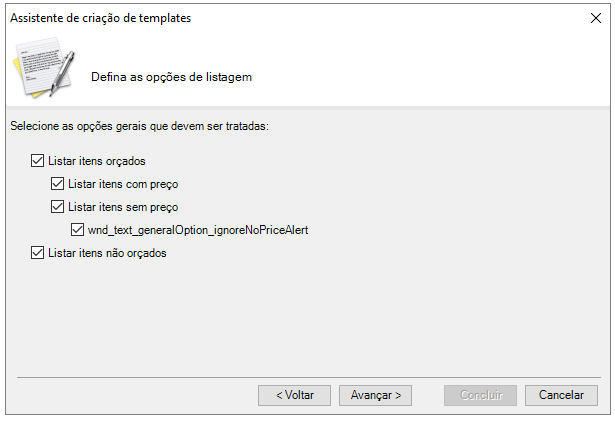
Task: Click the 'Assistente de criação de templates' title bar
Action: click(x=100, y=18)
